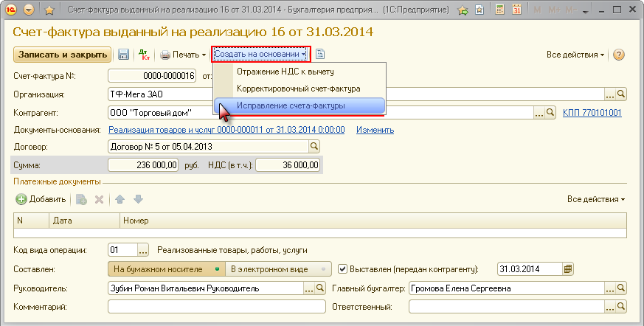Viewport: 644px width, 326px height.
Task: Open the Главный бухгалтер magnifier icon
Action: coord(621,288)
